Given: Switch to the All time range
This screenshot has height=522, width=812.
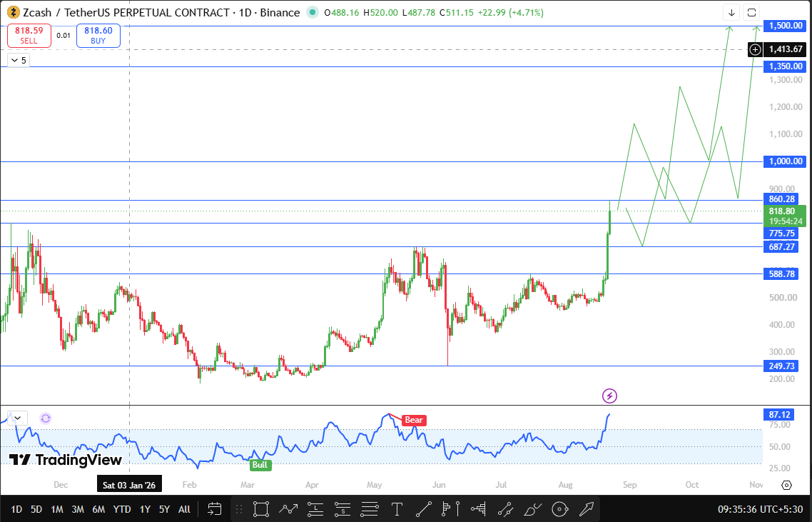Looking at the screenshot, I should 184,509.
